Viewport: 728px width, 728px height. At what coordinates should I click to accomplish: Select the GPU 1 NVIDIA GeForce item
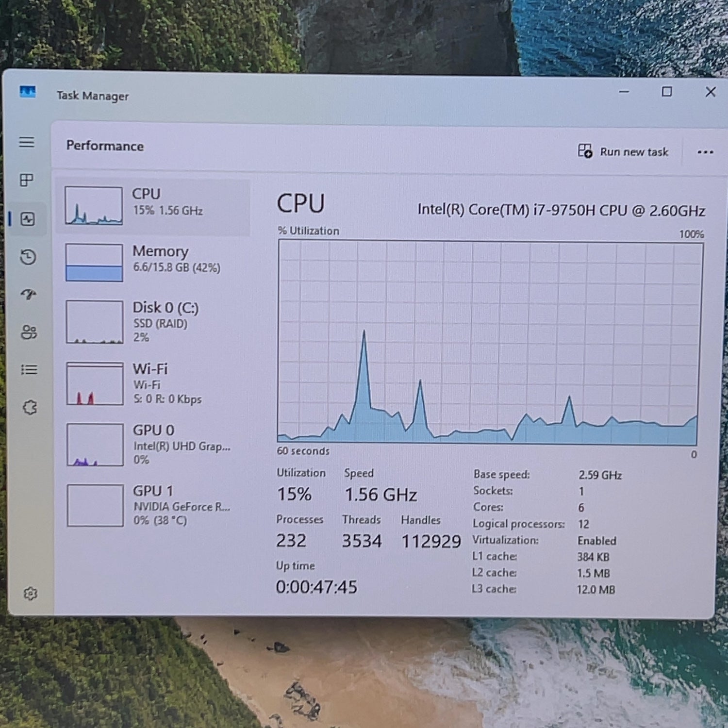(x=153, y=505)
